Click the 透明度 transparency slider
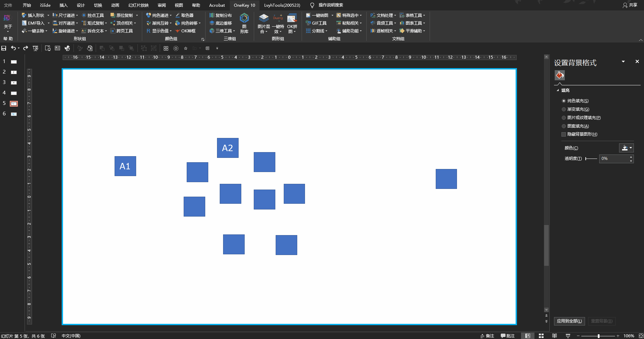Screen dimensions: 644x339 [591, 159]
